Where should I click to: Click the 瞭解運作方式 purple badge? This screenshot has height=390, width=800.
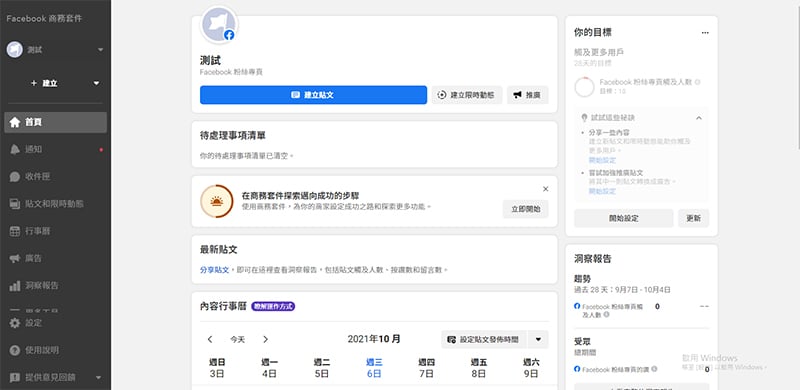[x=273, y=306]
